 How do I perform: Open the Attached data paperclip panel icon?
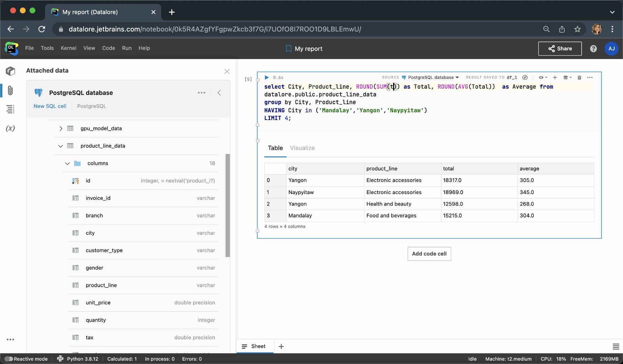point(10,90)
